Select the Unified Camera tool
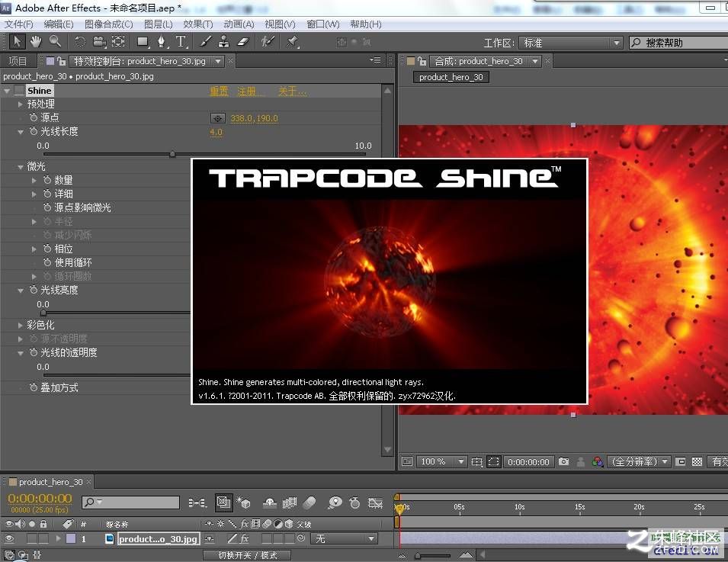The width and height of the screenshot is (728, 562). coord(99,42)
